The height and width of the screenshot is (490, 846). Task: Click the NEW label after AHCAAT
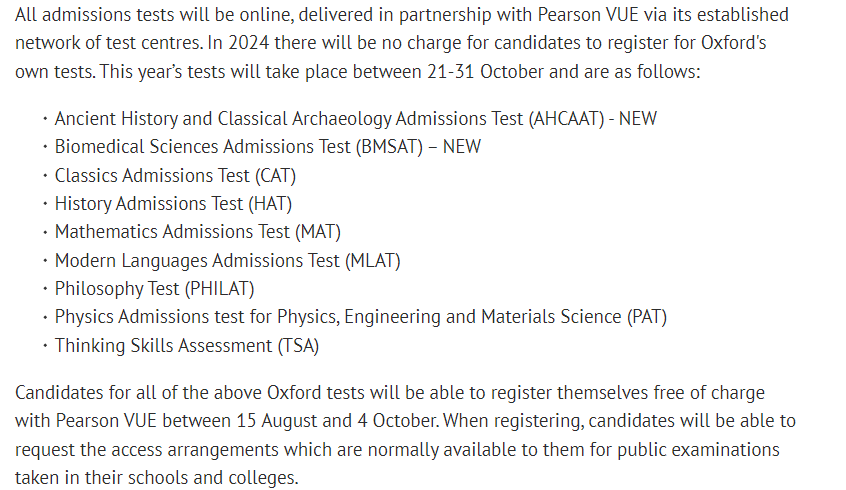[x=638, y=119]
